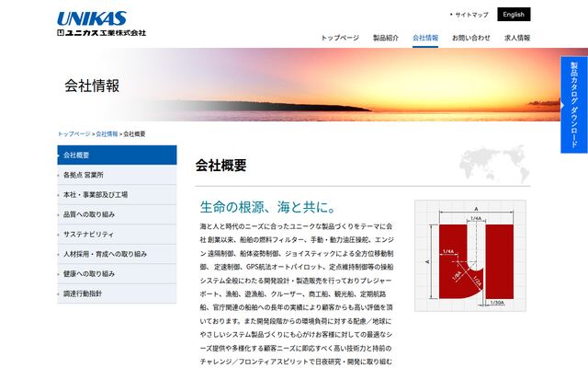
Task: Click トップページ breadcrumb link
Action: coord(73,133)
